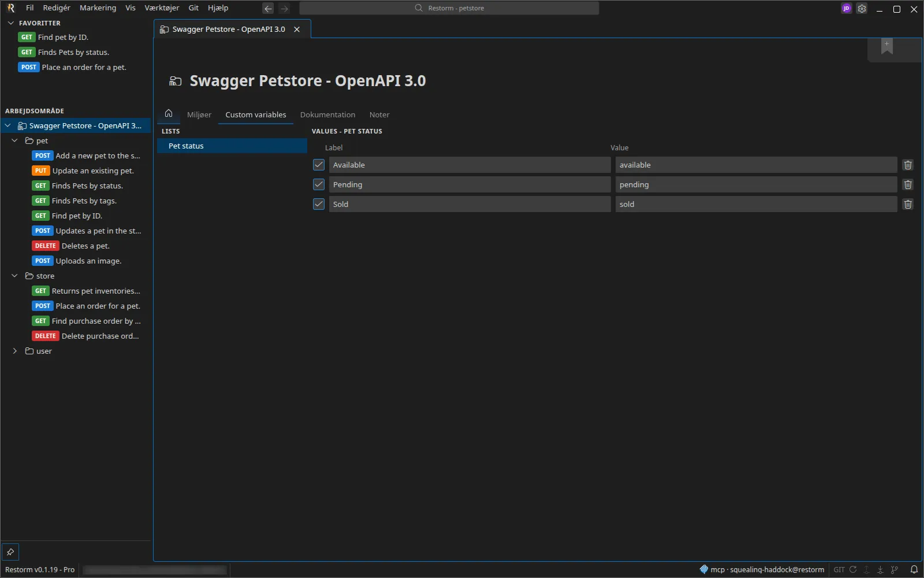Screen dimensions: 924x578
Task: Open favorite Find pet by ID request
Action: [x=76, y=37]
